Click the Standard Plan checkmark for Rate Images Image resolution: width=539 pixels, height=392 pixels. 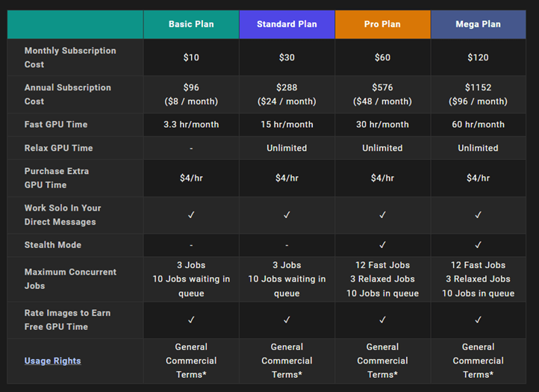287,320
